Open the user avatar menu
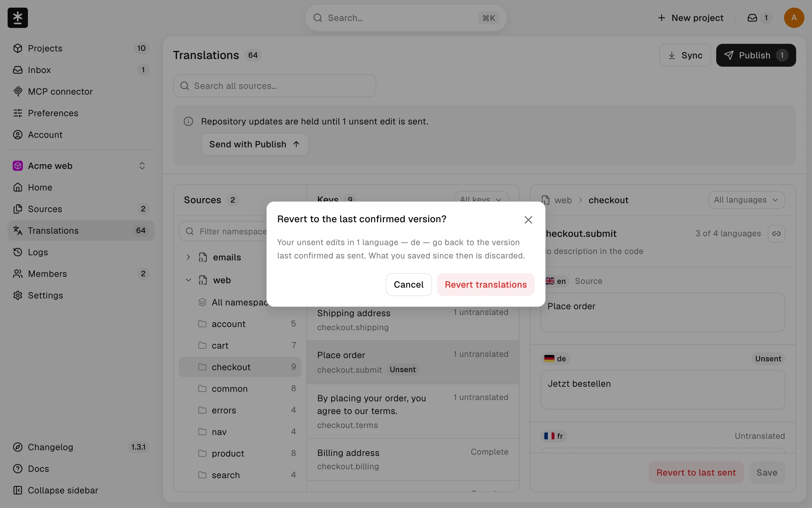The height and width of the screenshot is (508, 812). (794, 18)
